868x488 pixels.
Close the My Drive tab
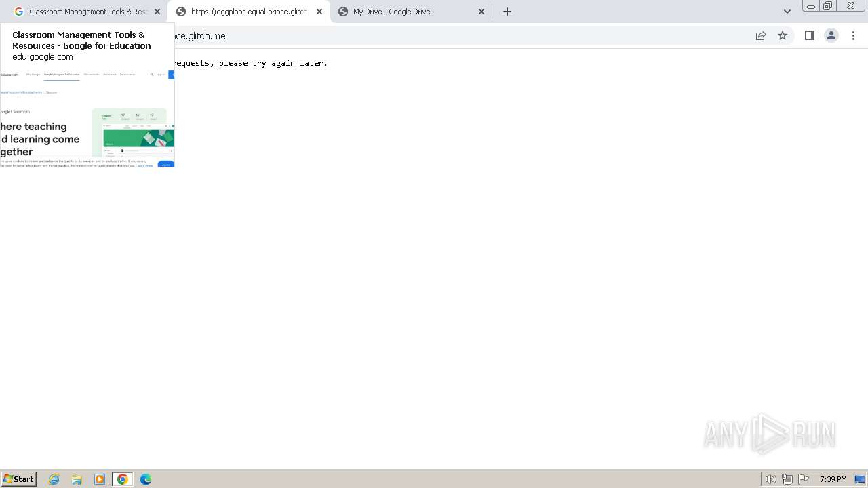point(481,12)
